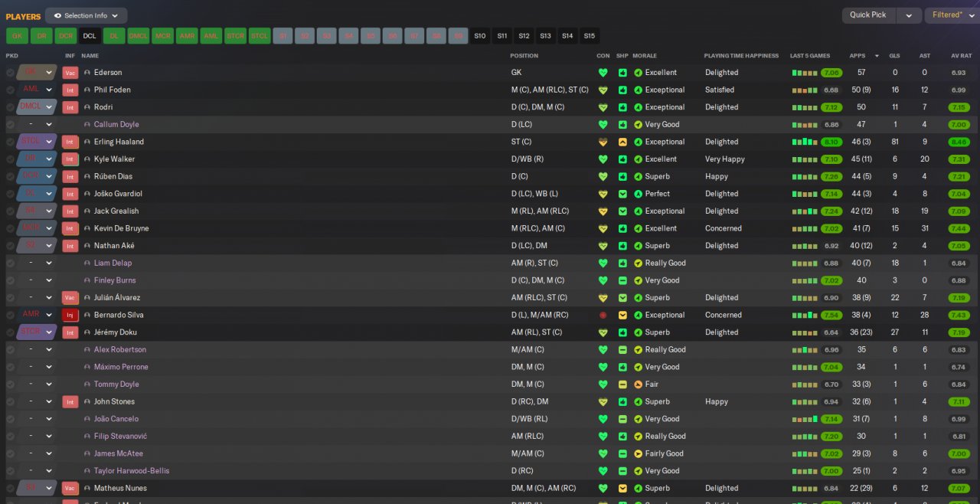
Task: Click Tommy Doyle's yellow sharpness icon
Action: pyautogui.click(x=622, y=385)
